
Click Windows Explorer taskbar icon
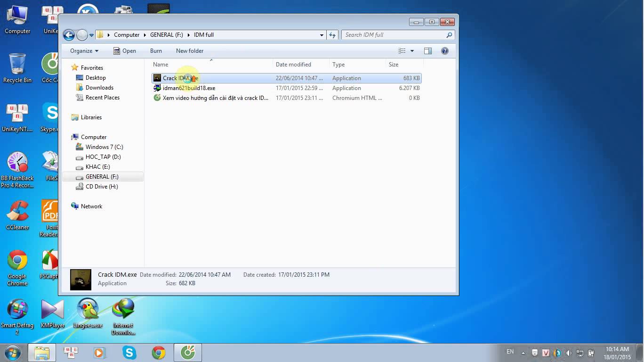[x=42, y=353]
